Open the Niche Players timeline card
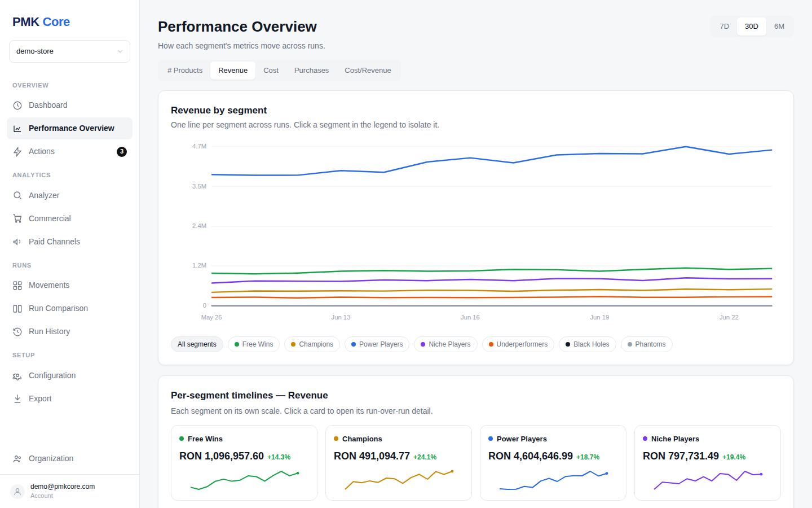The width and height of the screenshot is (812, 508). [708, 463]
